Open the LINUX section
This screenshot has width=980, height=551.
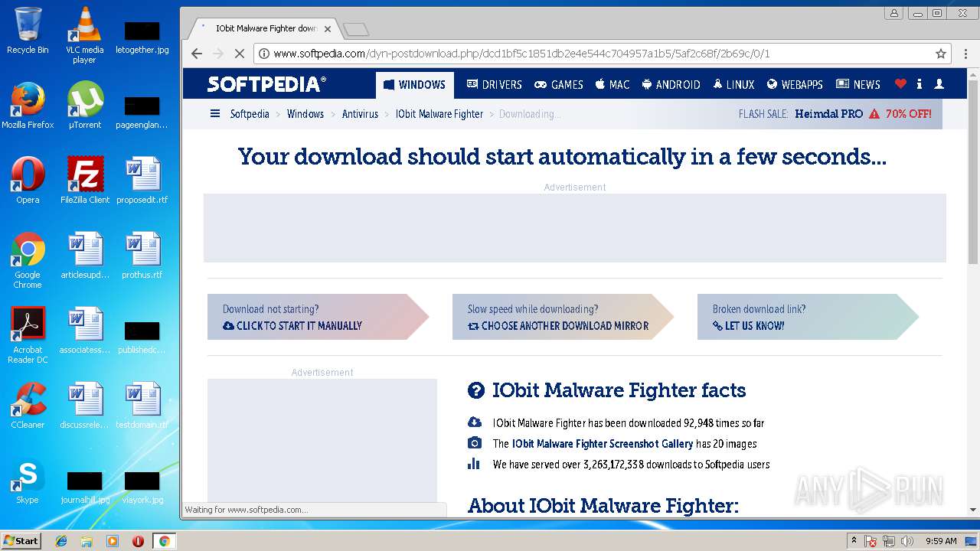[x=733, y=84]
